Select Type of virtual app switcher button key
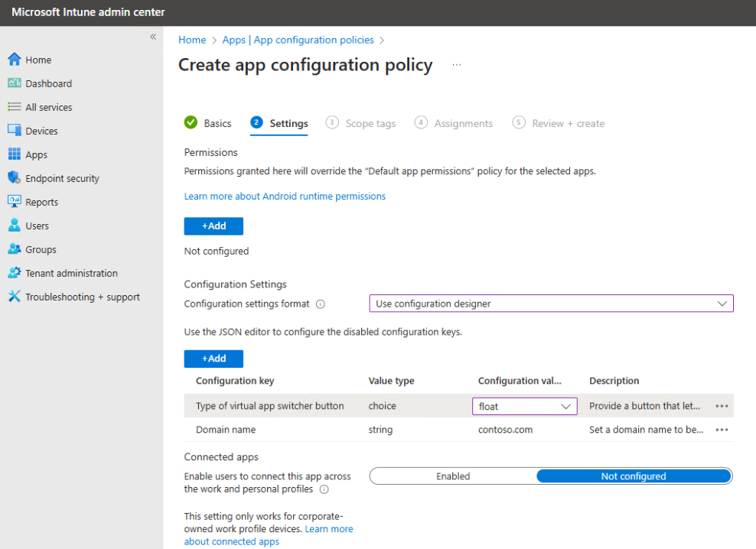This screenshot has width=756, height=549. point(270,406)
